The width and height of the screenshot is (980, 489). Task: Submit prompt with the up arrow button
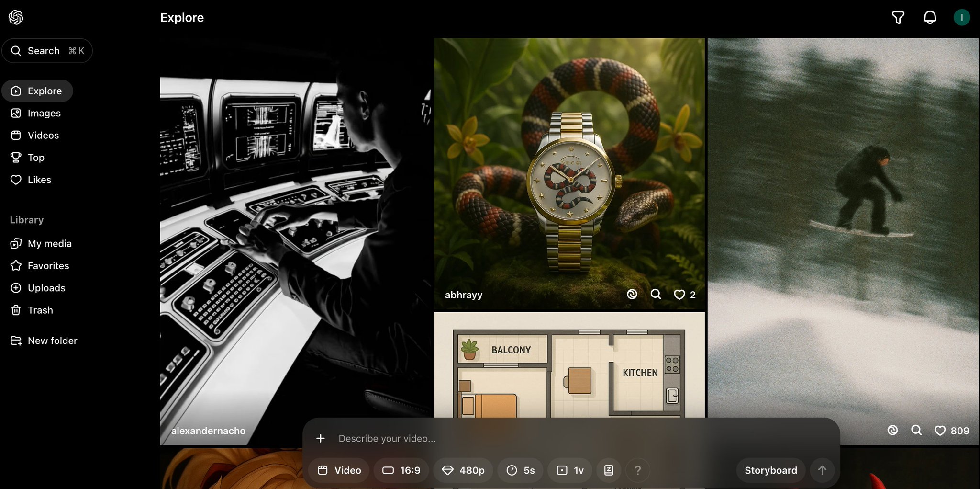(822, 470)
